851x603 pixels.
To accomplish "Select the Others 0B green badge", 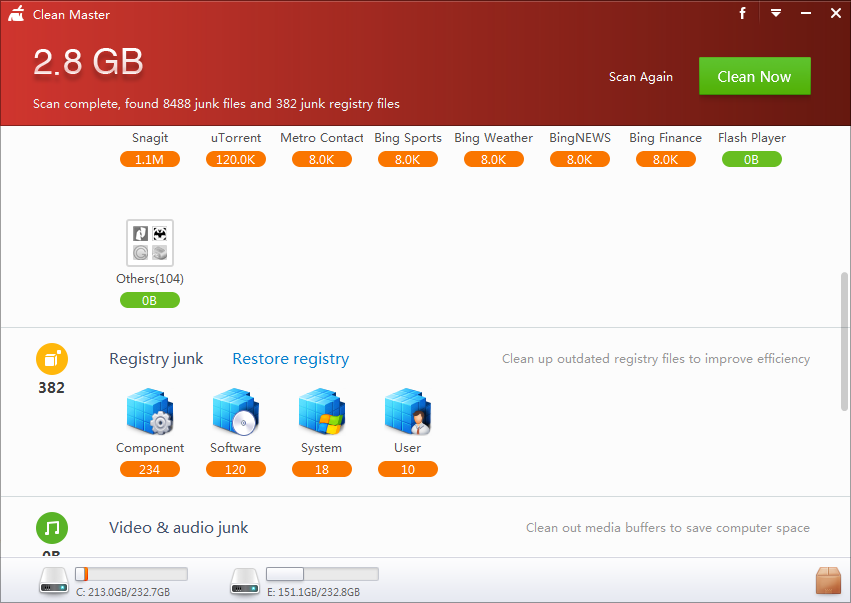I will (x=150, y=300).
